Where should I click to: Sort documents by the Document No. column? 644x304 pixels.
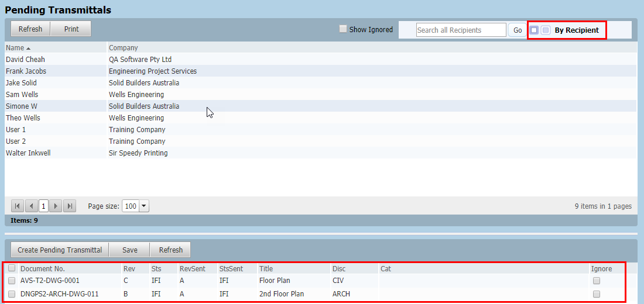coord(42,269)
